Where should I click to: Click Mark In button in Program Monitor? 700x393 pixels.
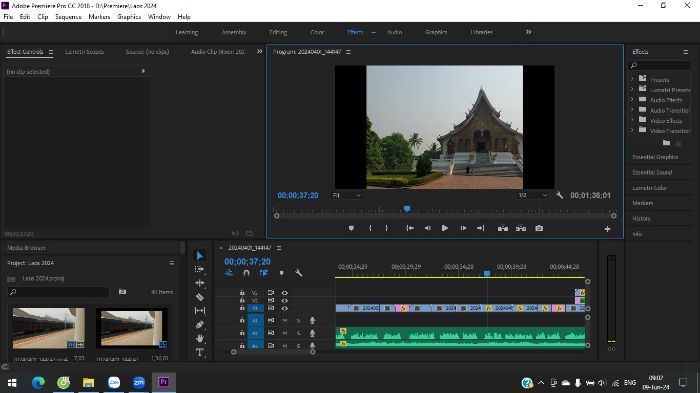click(x=370, y=228)
